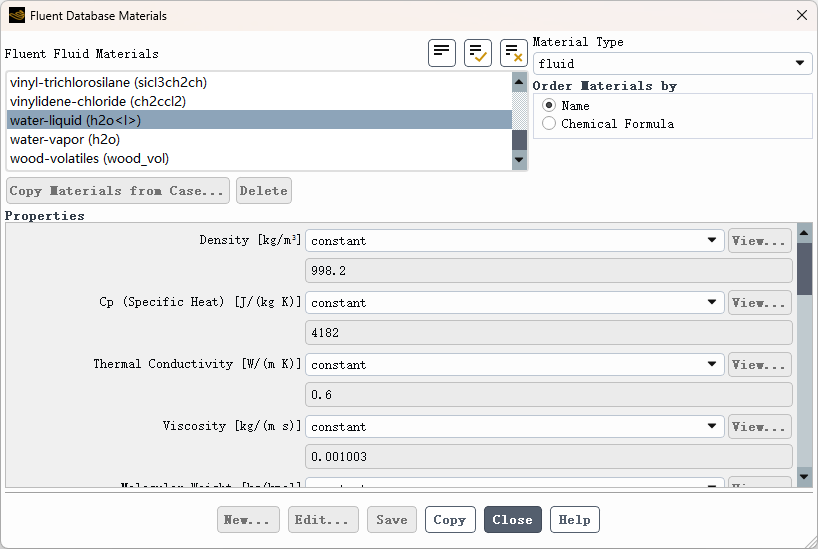Click the Edit button
818x549 pixels.
click(323, 520)
